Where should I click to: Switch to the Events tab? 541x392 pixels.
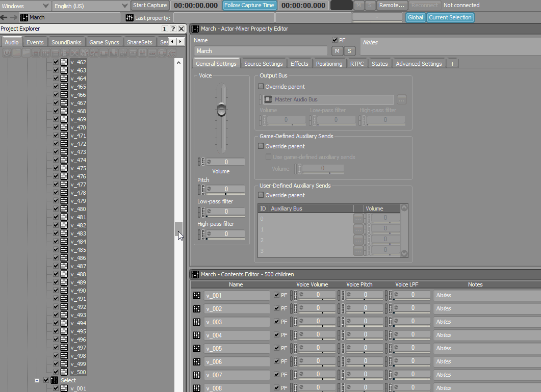(x=35, y=42)
